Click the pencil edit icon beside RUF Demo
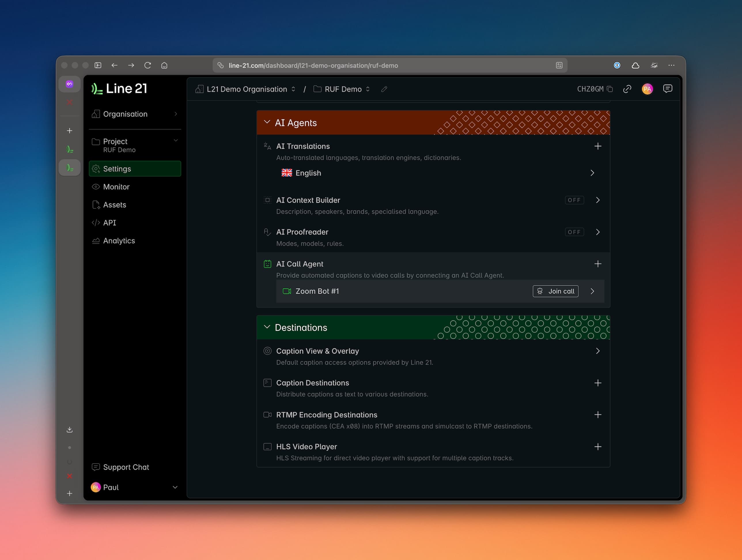 coord(384,89)
